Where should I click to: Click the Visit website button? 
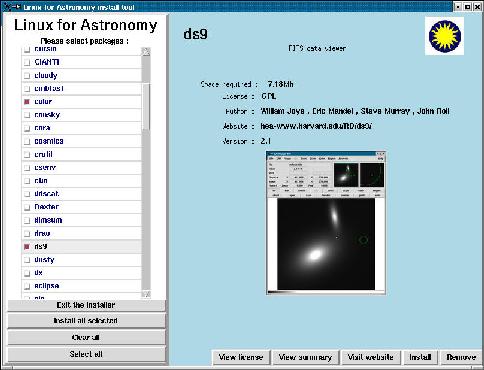click(x=371, y=358)
